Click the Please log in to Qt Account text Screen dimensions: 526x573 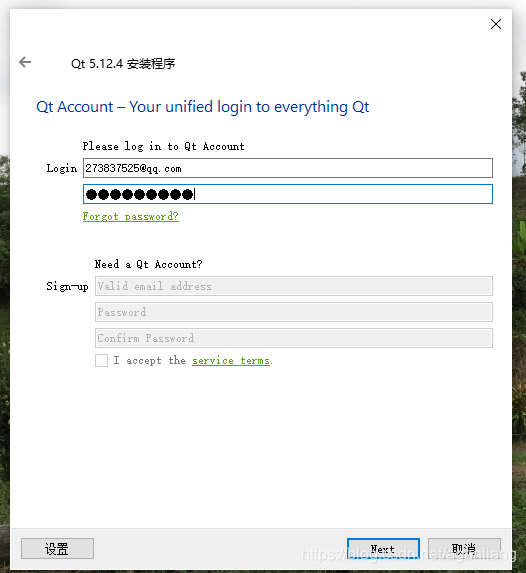tap(163, 147)
